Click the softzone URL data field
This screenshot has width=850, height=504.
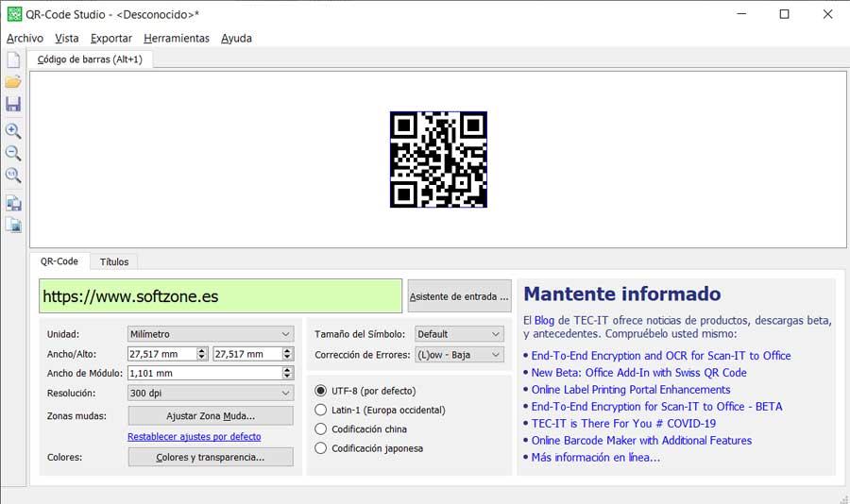click(x=220, y=296)
